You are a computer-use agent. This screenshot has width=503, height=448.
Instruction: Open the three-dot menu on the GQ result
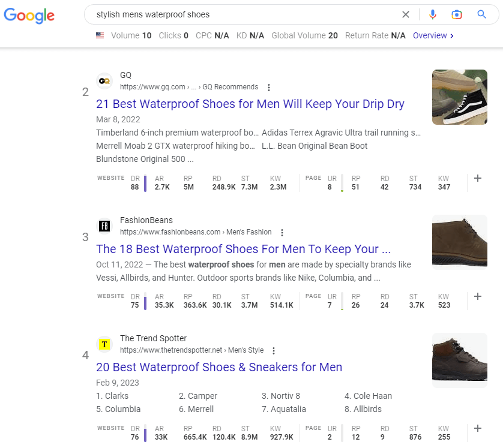point(269,87)
